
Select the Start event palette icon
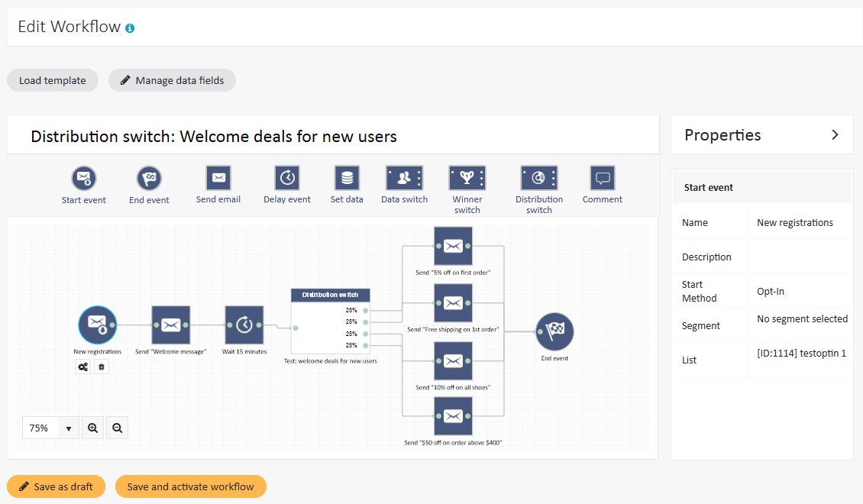[84, 178]
